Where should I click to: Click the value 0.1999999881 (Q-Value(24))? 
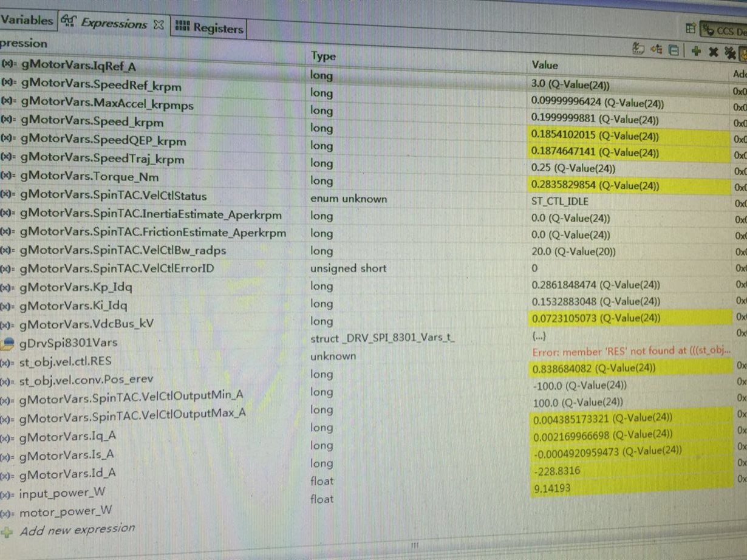coord(595,120)
